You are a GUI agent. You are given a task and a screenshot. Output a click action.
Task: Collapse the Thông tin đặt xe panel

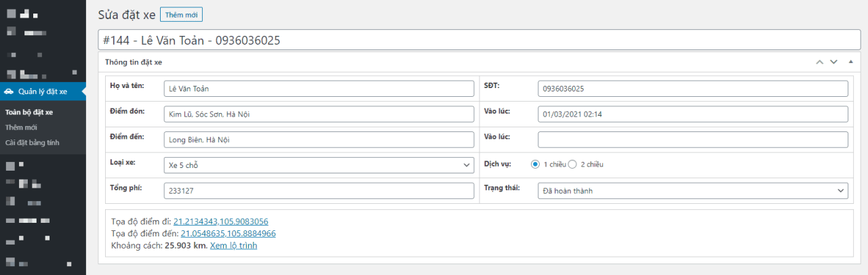[x=850, y=62]
